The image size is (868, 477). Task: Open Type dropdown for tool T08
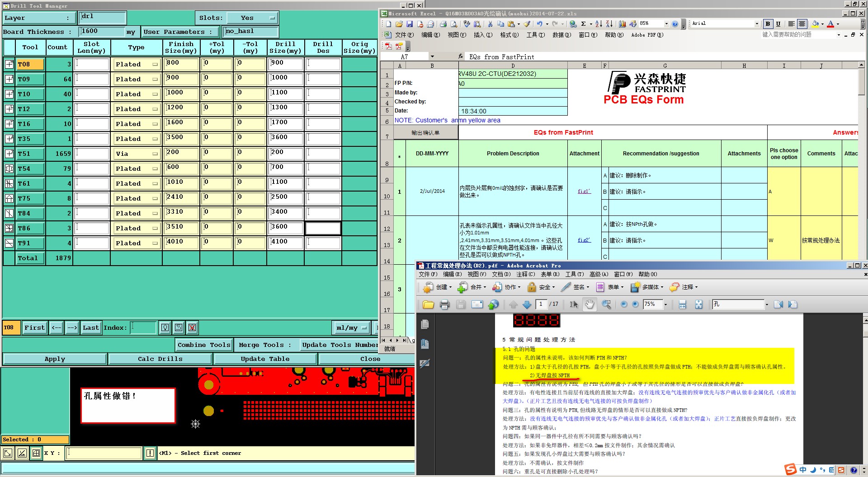[137, 64]
